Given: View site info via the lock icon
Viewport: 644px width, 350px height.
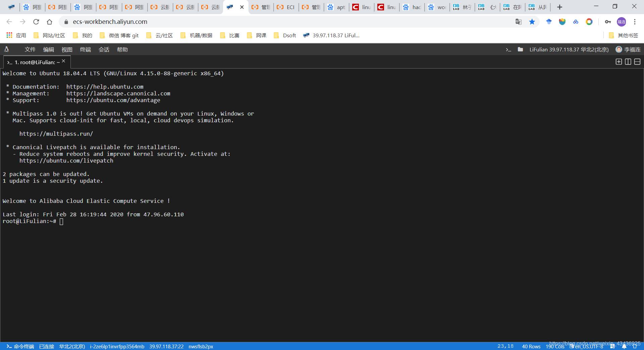Looking at the screenshot, I should click(x=66, y=22).
